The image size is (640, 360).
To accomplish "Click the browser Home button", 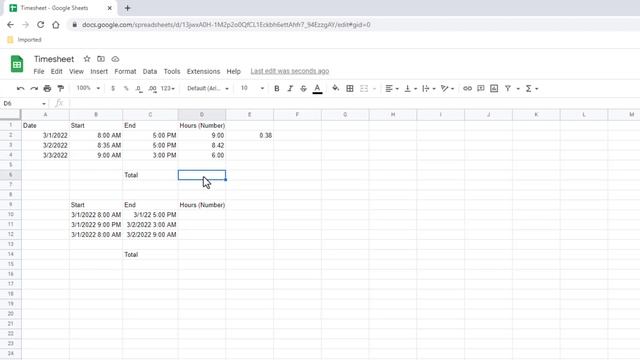I will point(56,25).
